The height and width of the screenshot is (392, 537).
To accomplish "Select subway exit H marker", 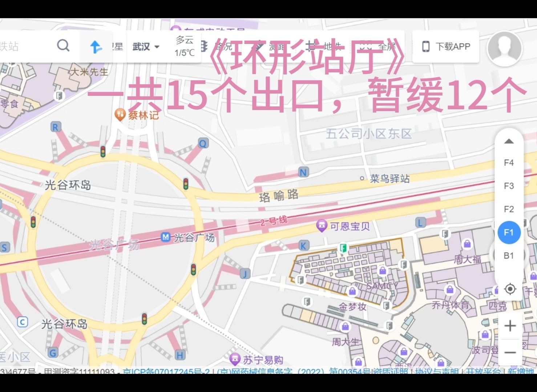I will 180,355.
